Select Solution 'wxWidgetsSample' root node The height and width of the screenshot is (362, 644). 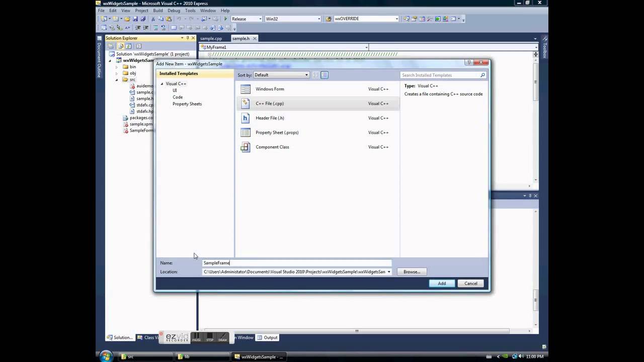point(153,54)
